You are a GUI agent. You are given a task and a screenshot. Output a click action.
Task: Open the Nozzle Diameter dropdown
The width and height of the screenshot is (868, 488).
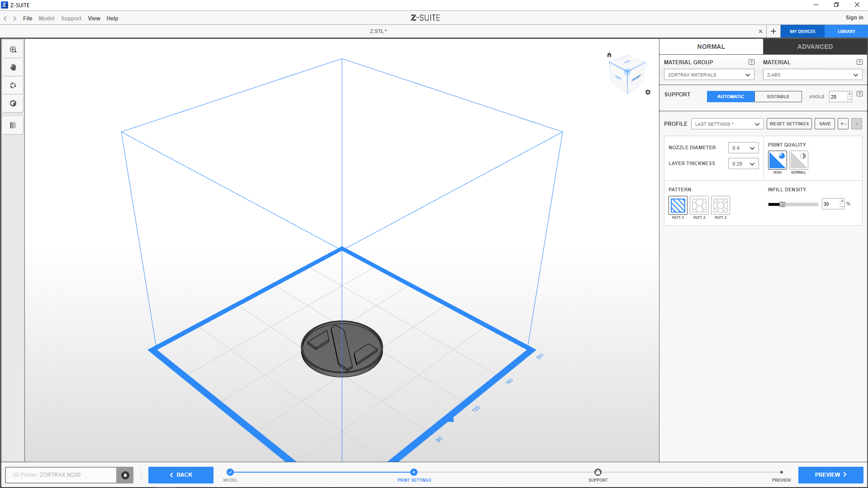(x=743, y=148)
